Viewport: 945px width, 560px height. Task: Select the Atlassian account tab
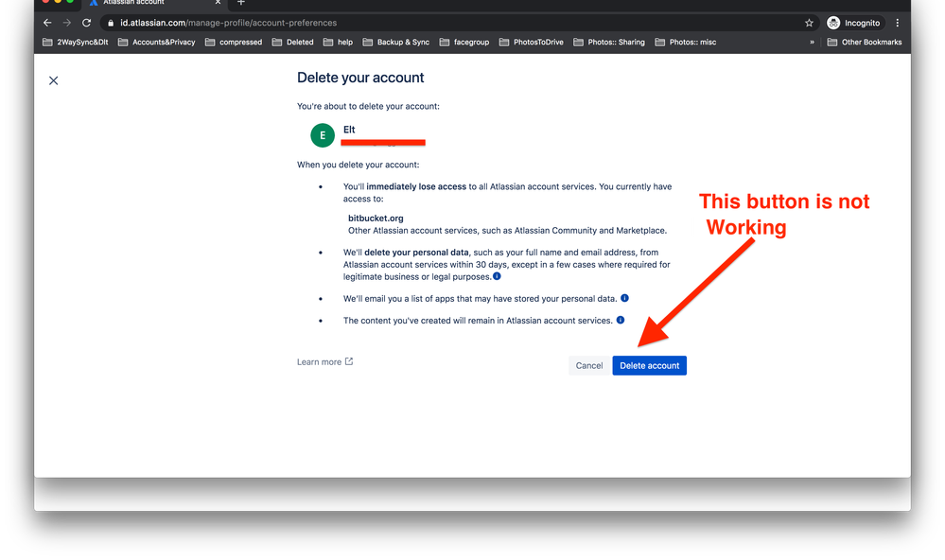tap(153, 3)
